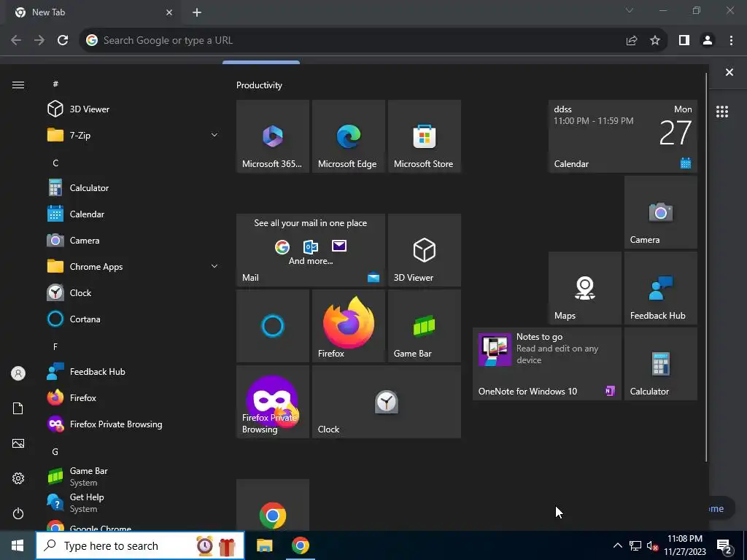Expand the Start menu hamburger
Image resolution: width=747 pixels, height=560 pixels.
pos(18,85)
